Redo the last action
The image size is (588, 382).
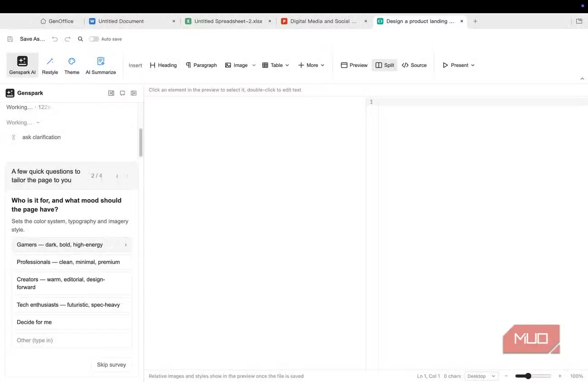[x=67, y=39]
